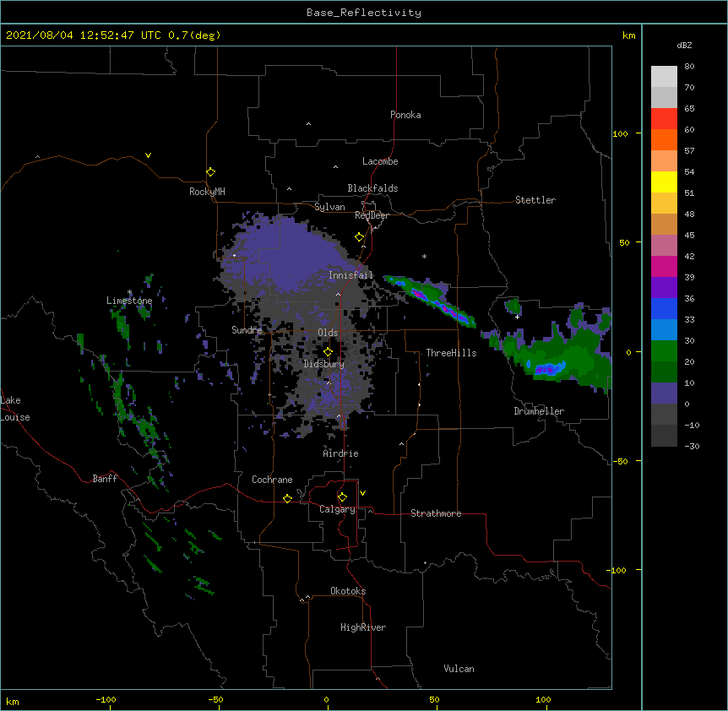Pick the red 60–65 dBZ legend swatch
The image size is (728, 711).
[x=664, y=119]
